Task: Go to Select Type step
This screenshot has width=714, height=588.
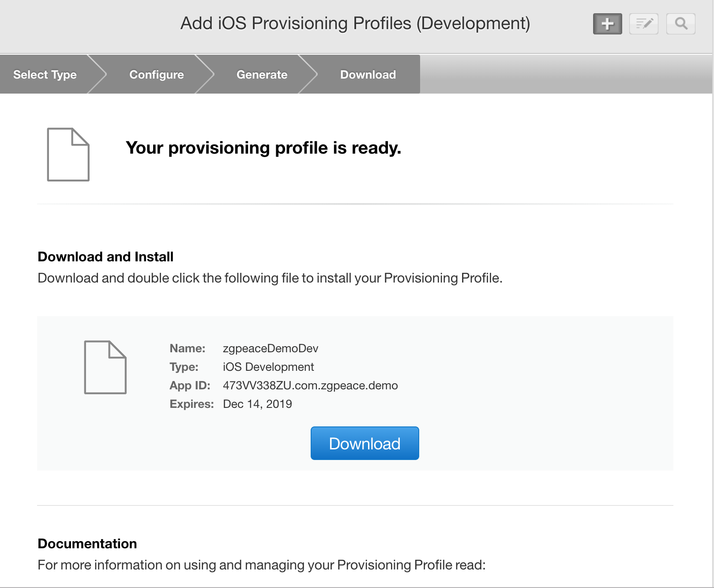Action: point(45,75)
